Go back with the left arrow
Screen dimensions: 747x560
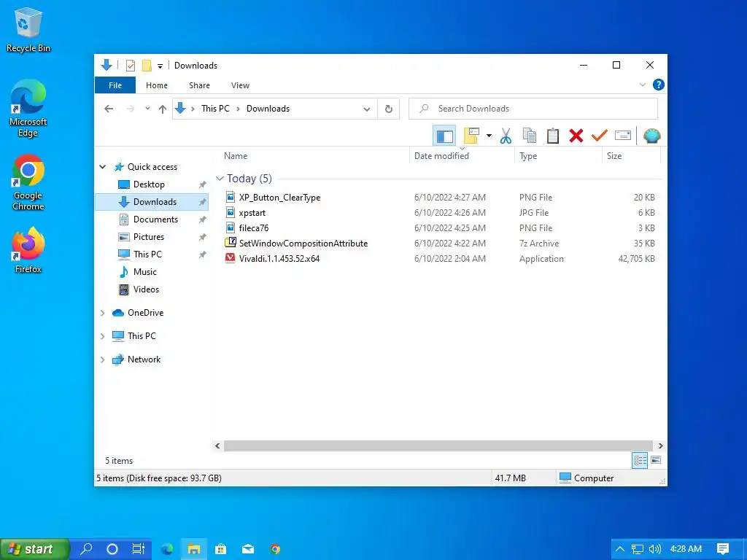(109, 109)
